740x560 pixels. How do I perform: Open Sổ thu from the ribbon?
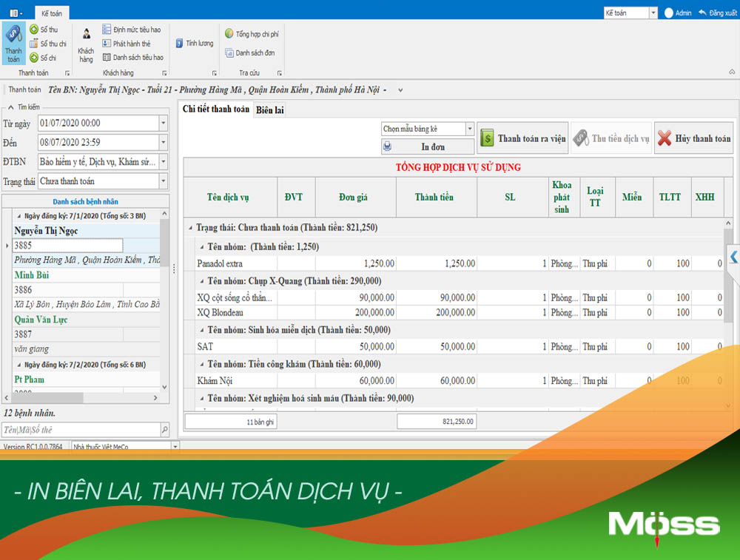44,30
